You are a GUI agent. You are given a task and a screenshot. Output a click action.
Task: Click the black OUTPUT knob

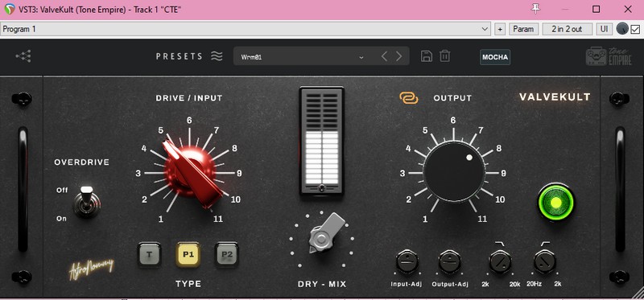[454, 171]
